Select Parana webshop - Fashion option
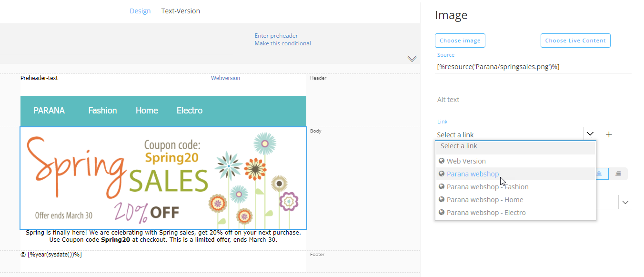 [x=487, y=187]
